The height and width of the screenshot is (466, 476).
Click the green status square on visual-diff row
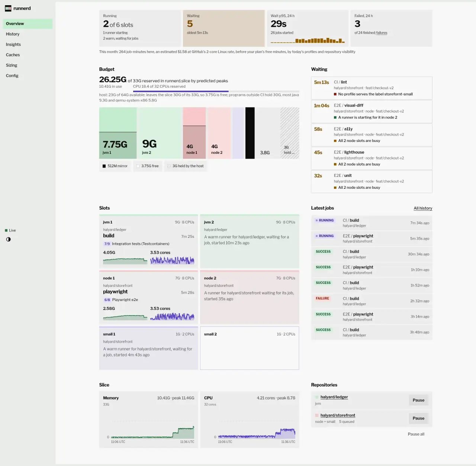(x=335, y=117)
